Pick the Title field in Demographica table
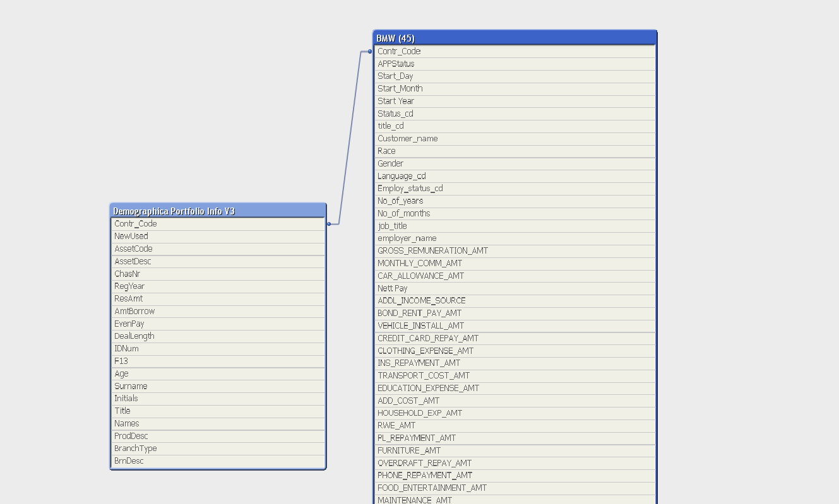Screen dimensions: 839x504 tap(218, 411)
